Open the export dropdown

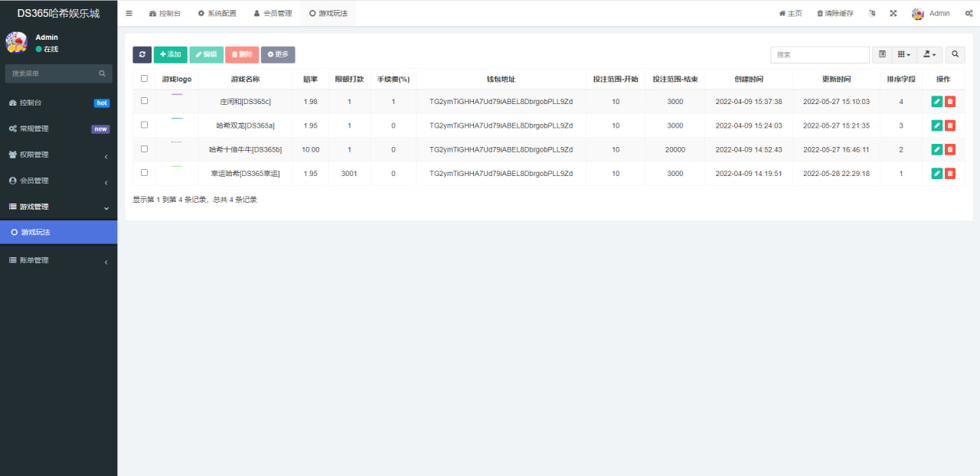pos(929,54)
